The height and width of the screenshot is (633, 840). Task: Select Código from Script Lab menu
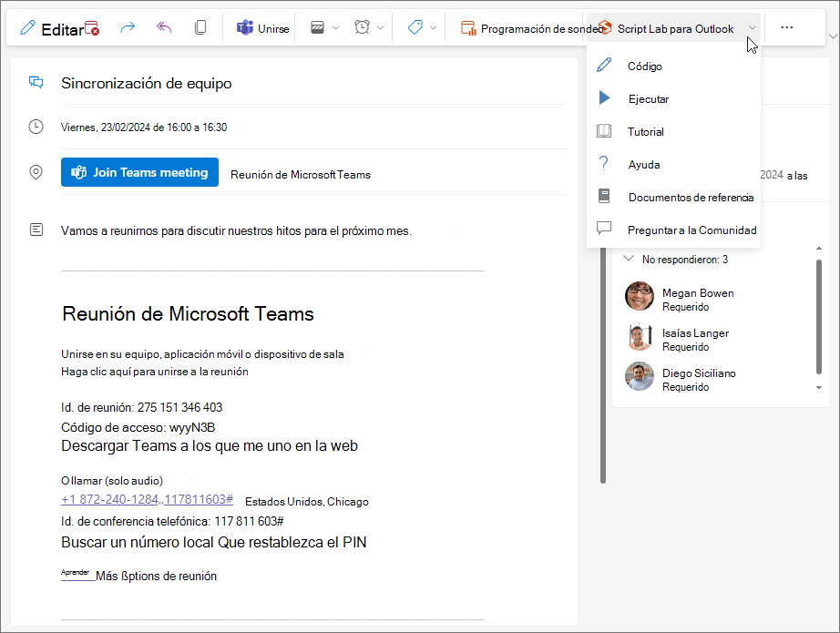tap(673, 66)
